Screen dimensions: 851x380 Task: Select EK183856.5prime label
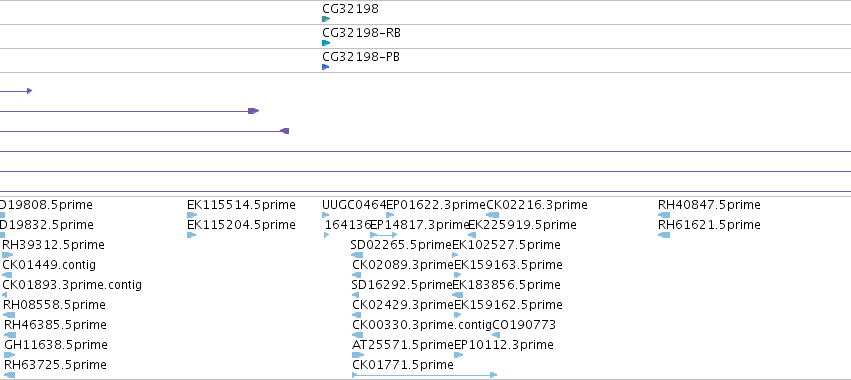pos(506,285)
